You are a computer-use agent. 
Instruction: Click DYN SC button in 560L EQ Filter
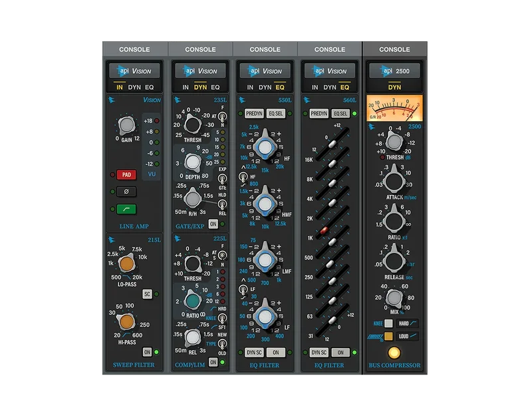(319, 353)
